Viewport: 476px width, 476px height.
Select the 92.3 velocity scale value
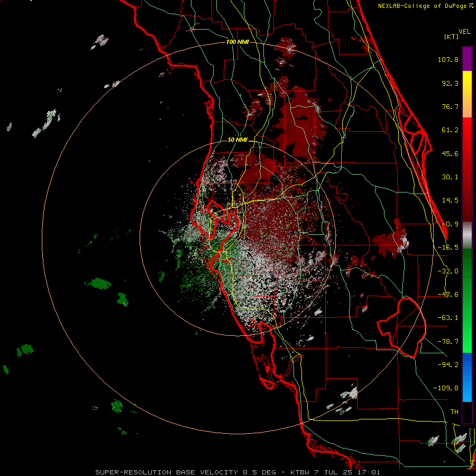450,83
